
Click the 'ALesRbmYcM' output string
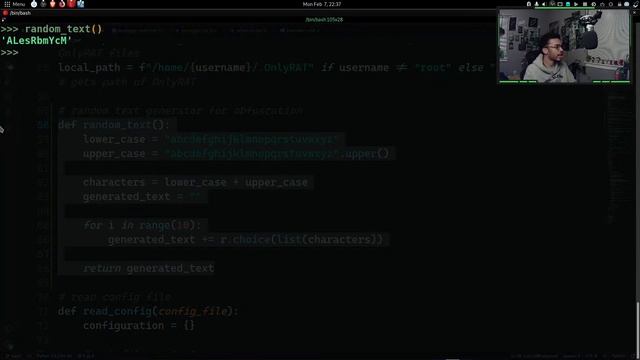36,40
